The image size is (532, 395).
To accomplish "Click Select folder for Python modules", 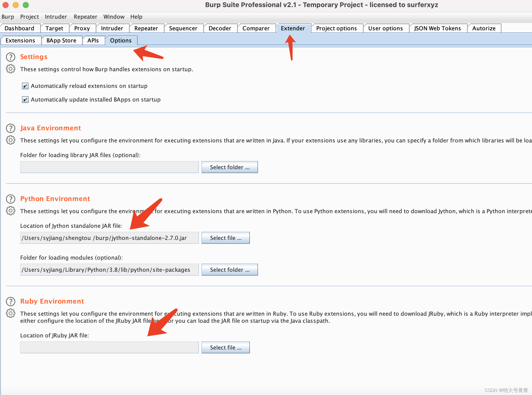I will point(230,270).
